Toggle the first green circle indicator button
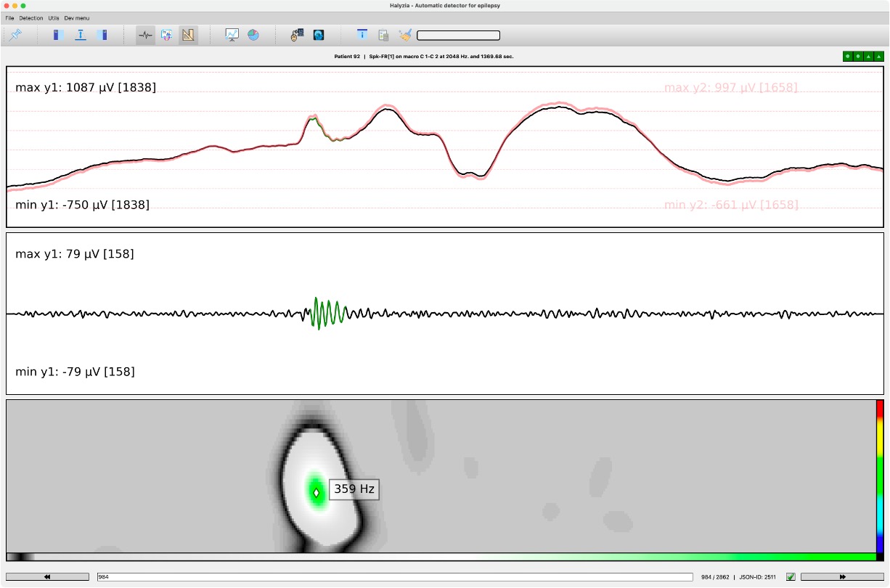890x588 pixels. [848, 56]
